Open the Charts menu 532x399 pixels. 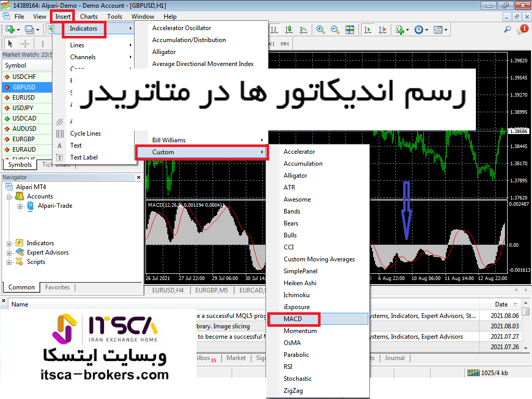(88, 16)
